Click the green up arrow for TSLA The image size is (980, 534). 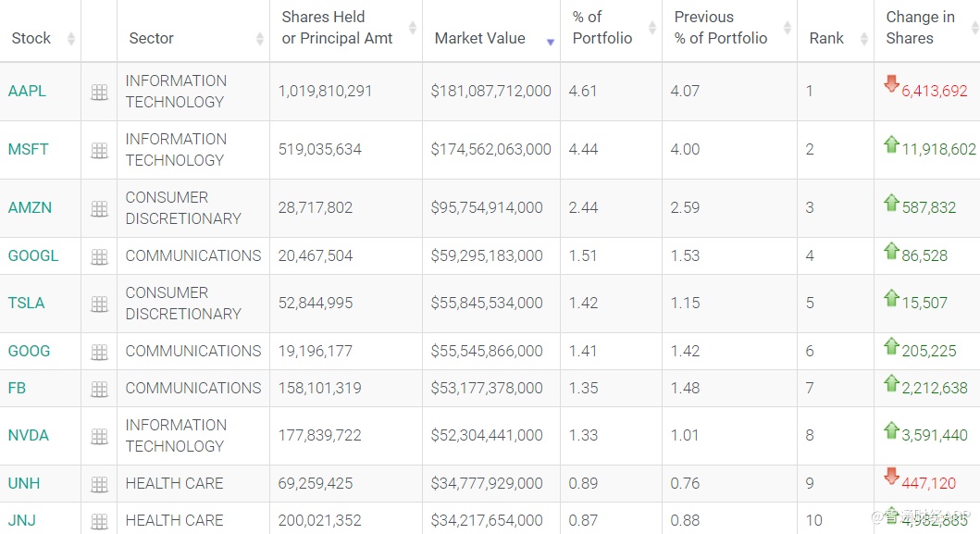892,298
